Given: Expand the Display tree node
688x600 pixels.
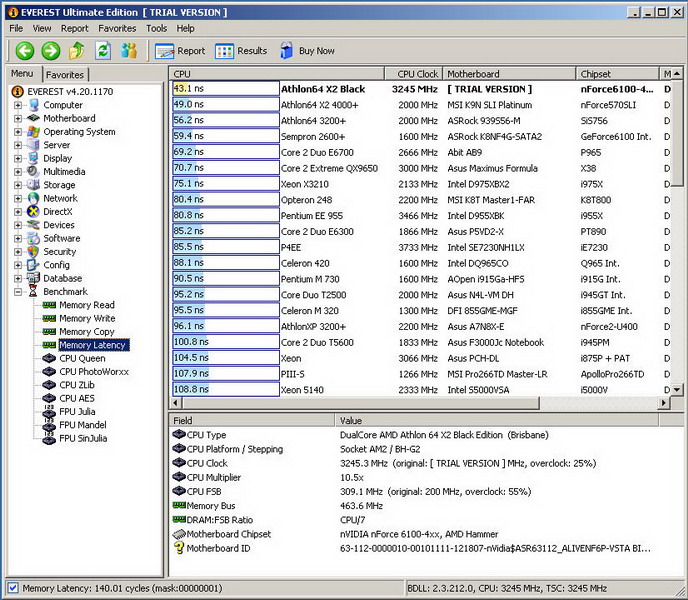Looking at the screenshot, I should click(x=18, y=158).
